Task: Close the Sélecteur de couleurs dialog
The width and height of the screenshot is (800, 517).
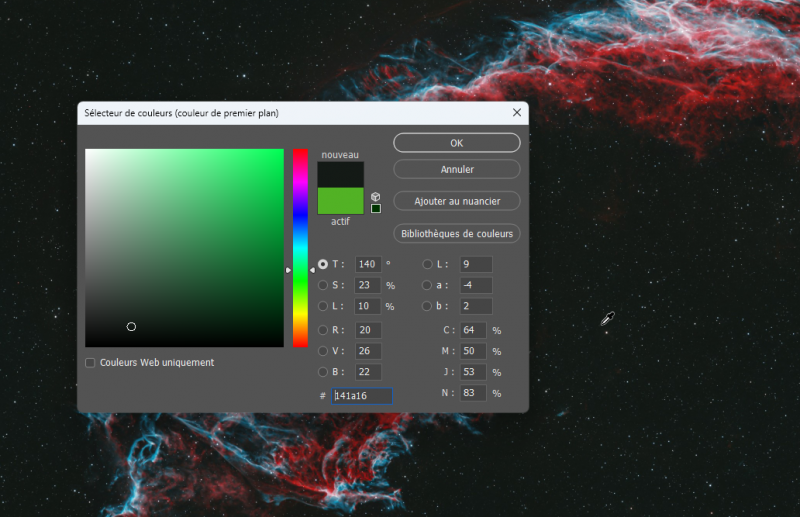Action: click(517, 113)
